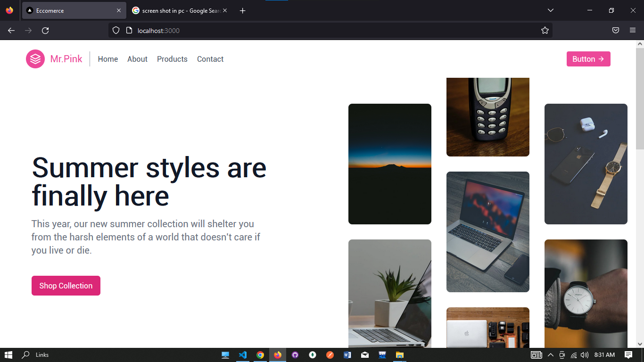Follow the Contact navigation link
The width and height of the screenshot is (644, 362).
coord(210,59)
